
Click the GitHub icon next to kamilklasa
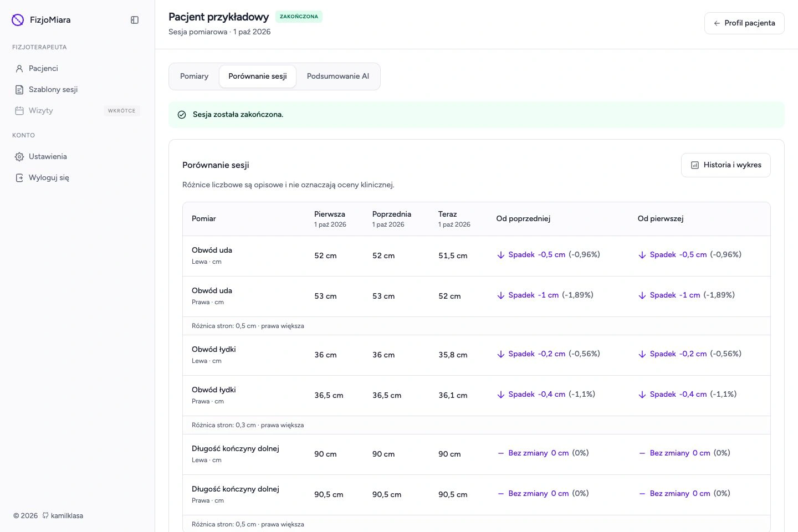click(45, 515)
